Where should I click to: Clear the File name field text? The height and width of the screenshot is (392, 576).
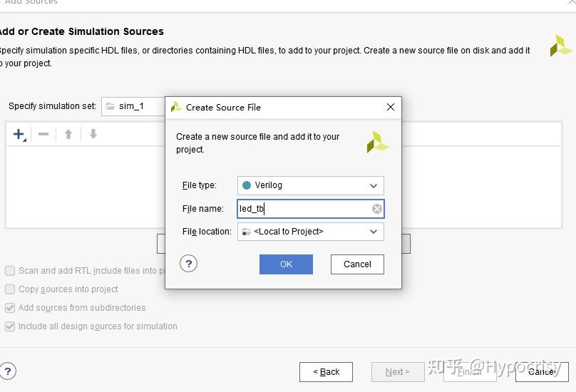coord(377,209)
